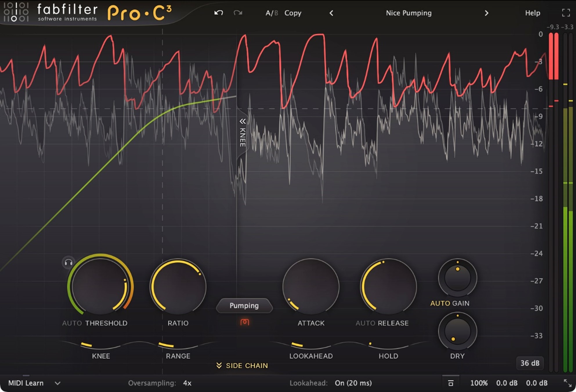Enter full screen mode via corner icon
The height and width of the screenshot is (392, 576).
tap(566, 13)
